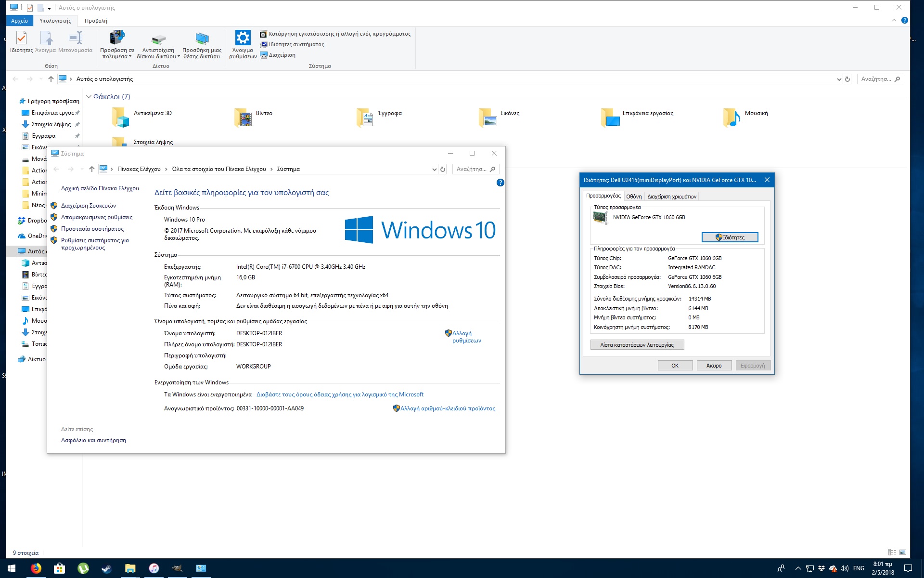Click Κατάργηση εγκατάστασης ή αλλαγή ενός προγράμματος

[335, 34]
